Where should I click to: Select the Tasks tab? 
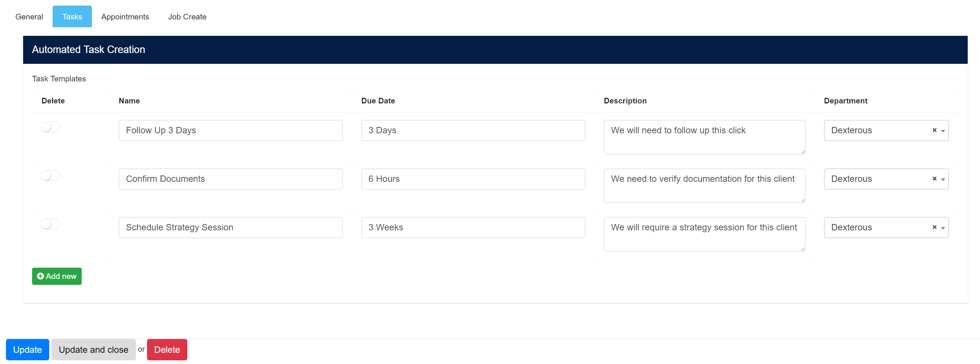[72, 17]
